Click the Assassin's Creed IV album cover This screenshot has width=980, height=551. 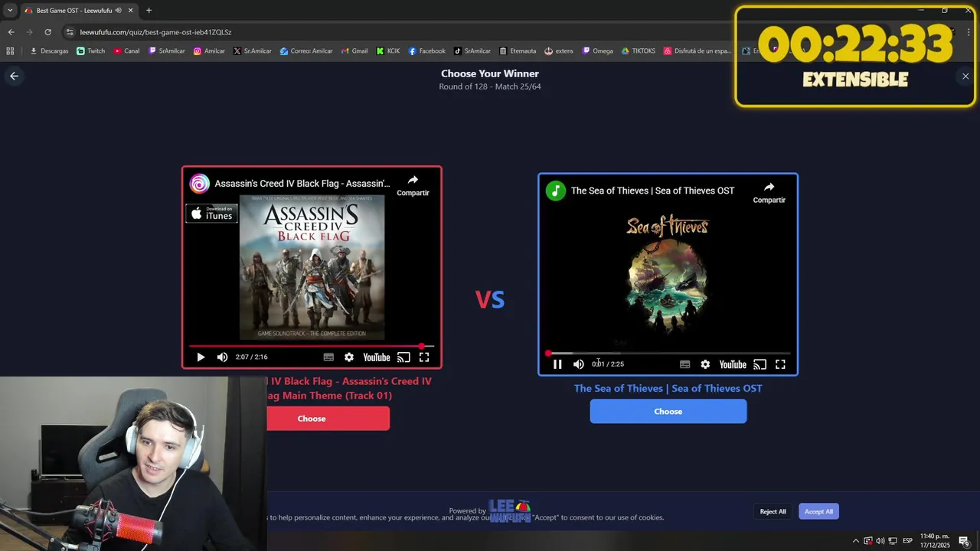[x=312, y=267]
